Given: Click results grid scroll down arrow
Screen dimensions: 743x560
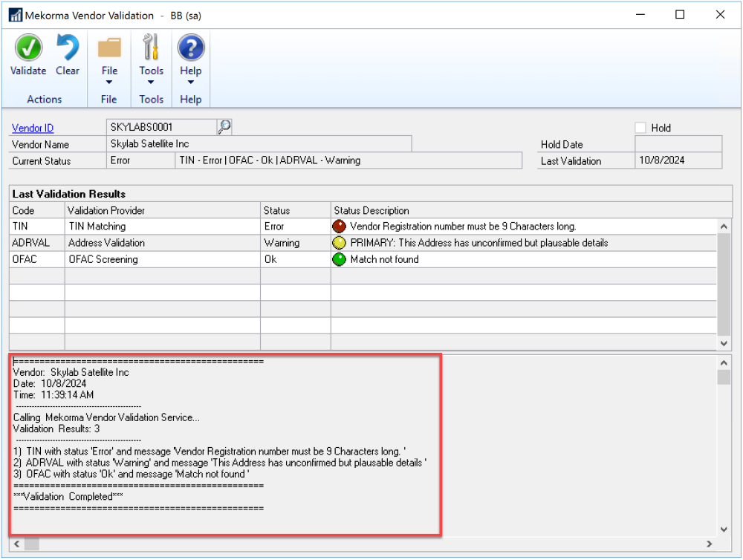Looking at the screenshot, I should (724, 343).
